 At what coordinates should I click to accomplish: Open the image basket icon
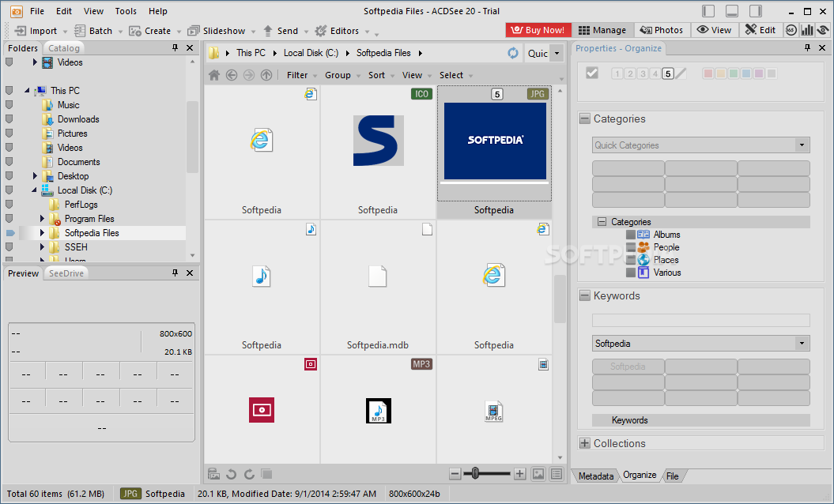tap(213, 474)
